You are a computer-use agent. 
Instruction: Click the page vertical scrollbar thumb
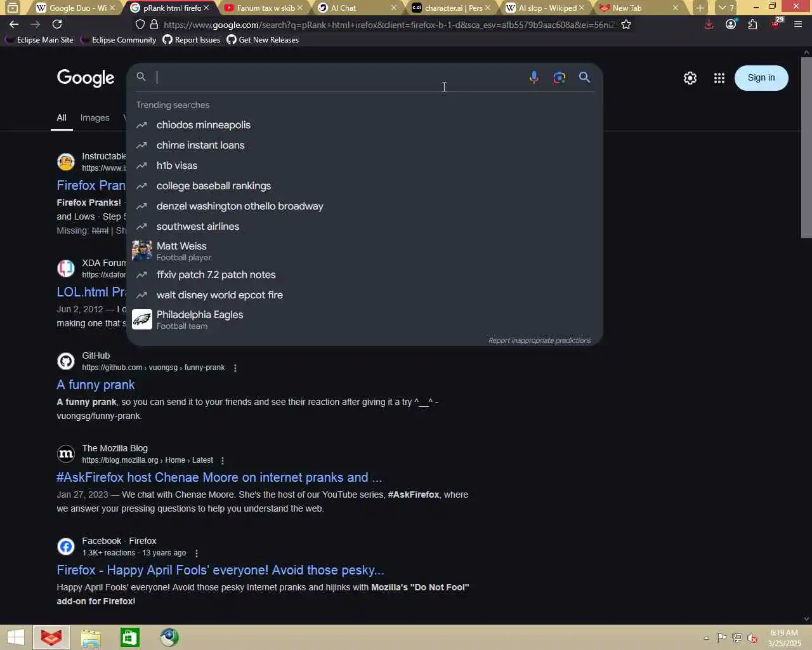[x=806, y=147]
